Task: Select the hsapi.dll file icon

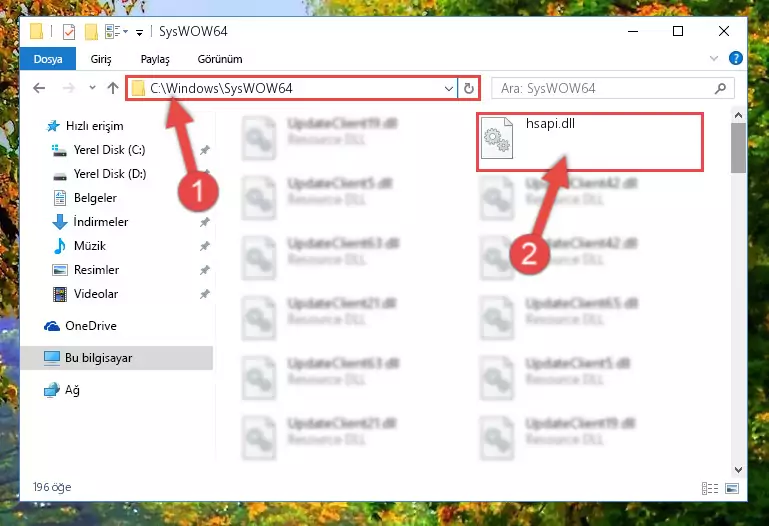Action: click(x=497, y=139)
